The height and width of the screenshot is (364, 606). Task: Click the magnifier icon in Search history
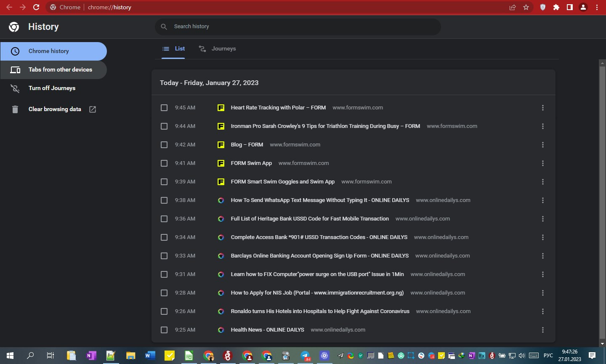pos(164,27)
